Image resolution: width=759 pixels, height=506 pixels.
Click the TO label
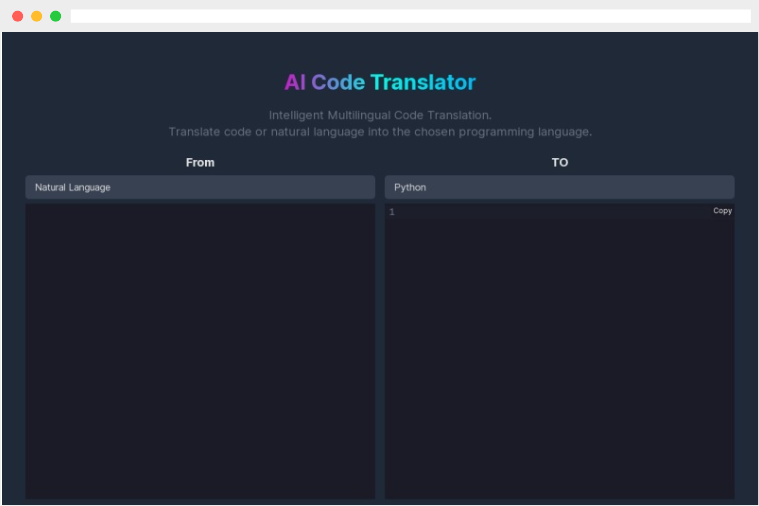click(560, 162)
